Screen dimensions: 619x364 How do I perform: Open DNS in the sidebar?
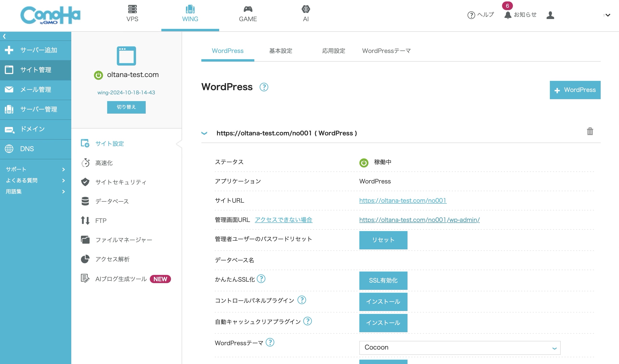36,149
